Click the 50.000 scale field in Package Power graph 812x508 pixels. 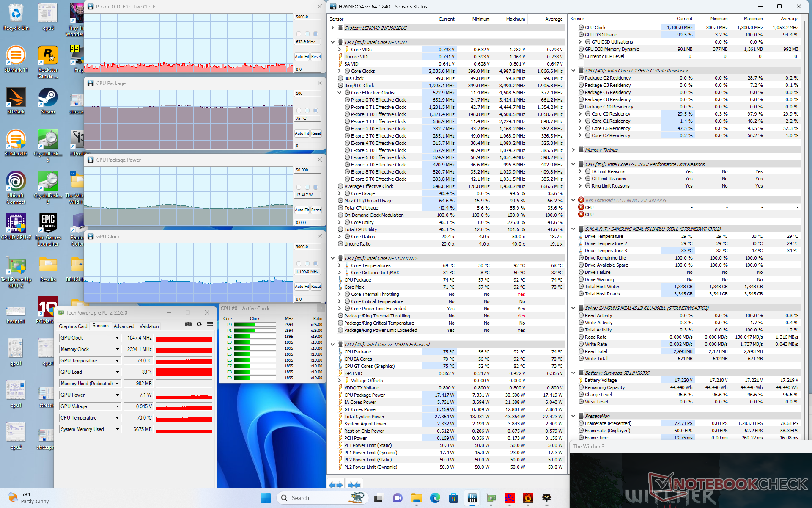[x=308, y=170]
